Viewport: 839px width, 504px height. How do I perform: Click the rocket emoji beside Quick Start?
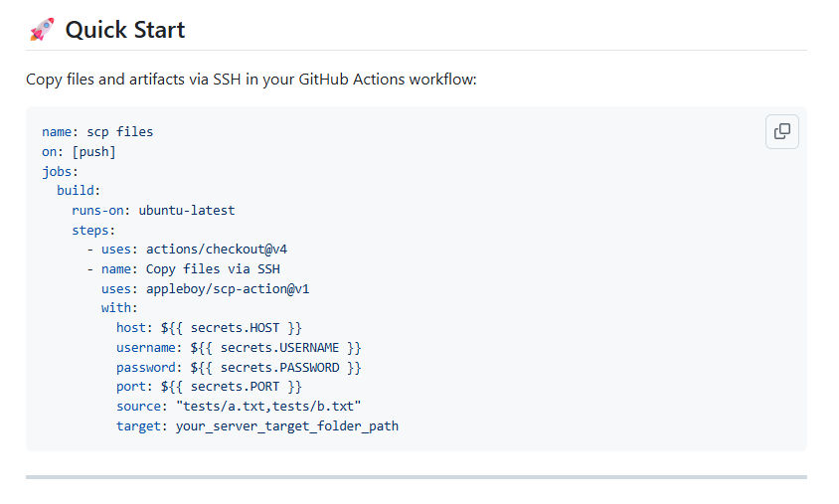[x=42, y=30]
